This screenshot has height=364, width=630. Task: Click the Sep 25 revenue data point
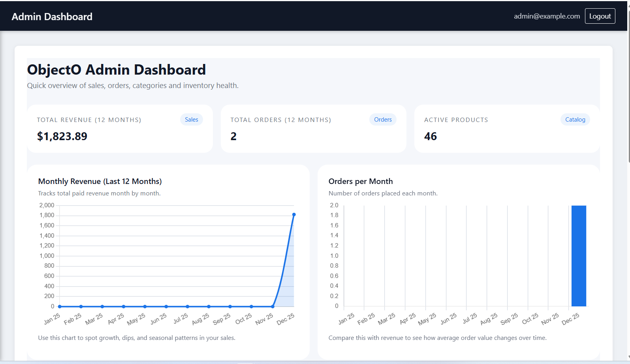tap(230, 306)
